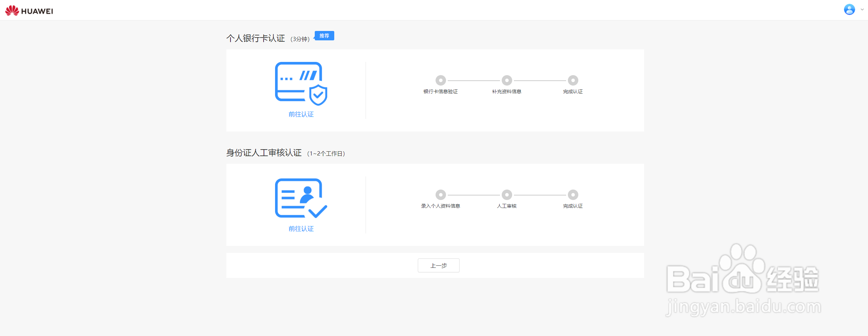Viewport: 868px width, 336px height.
Task: Open 前往认证 under 身份证人工审核认证
Action: [x=302, y=229]
